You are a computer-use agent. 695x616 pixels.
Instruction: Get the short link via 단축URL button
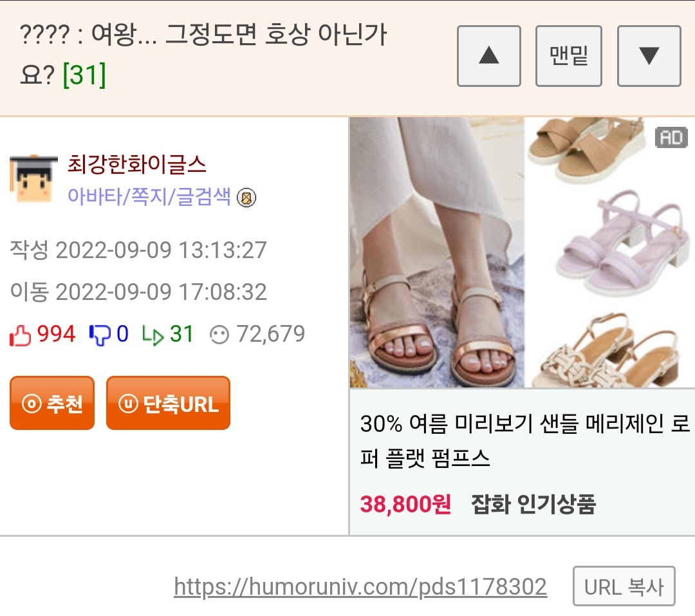pos(168,403)
